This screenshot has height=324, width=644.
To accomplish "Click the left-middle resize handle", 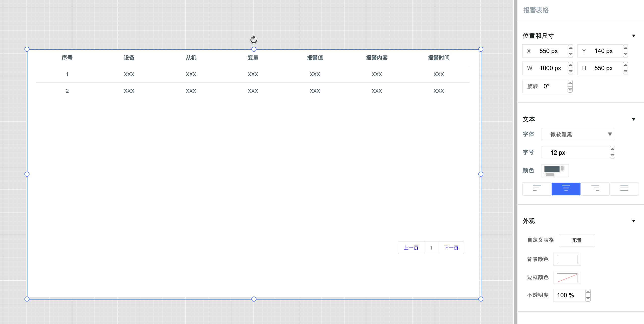I will 27,174.
